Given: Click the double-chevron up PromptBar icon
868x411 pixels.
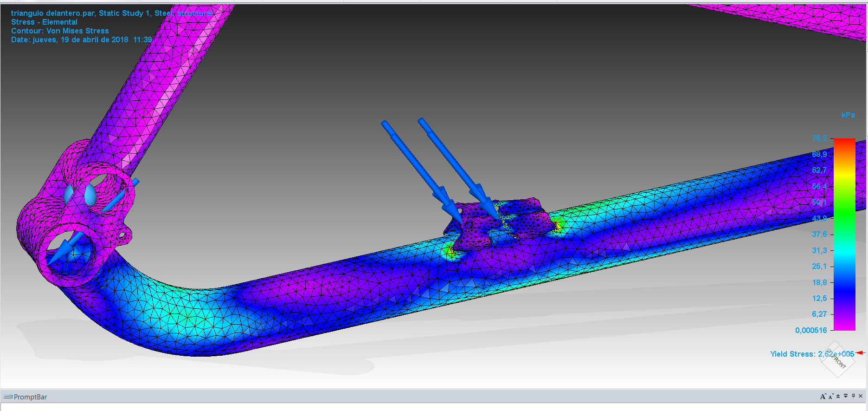Looking at the screenshot, I should [x=838, y=396].
